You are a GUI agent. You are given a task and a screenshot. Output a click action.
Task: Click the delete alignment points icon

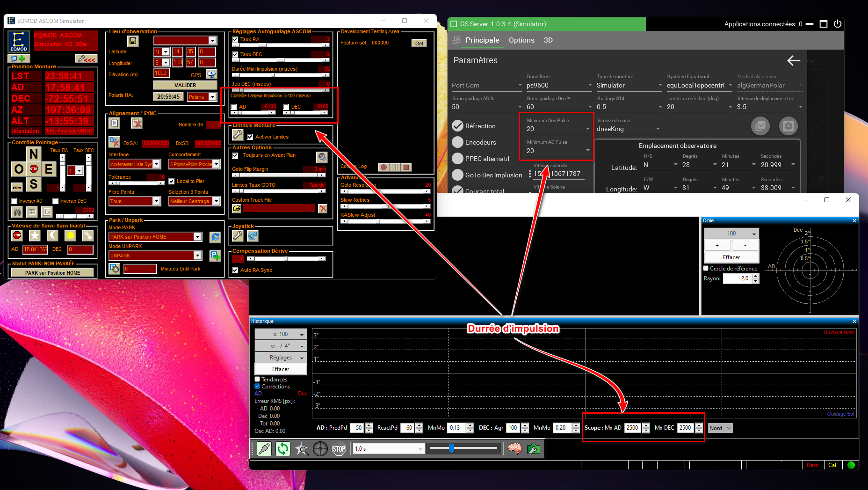pyautogui.click(x=137, y=123)
